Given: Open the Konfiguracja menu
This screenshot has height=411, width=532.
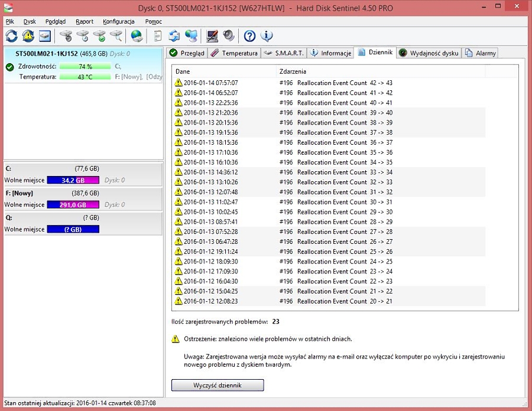Looking at the screenshot, I should click(x=119, y=21).
